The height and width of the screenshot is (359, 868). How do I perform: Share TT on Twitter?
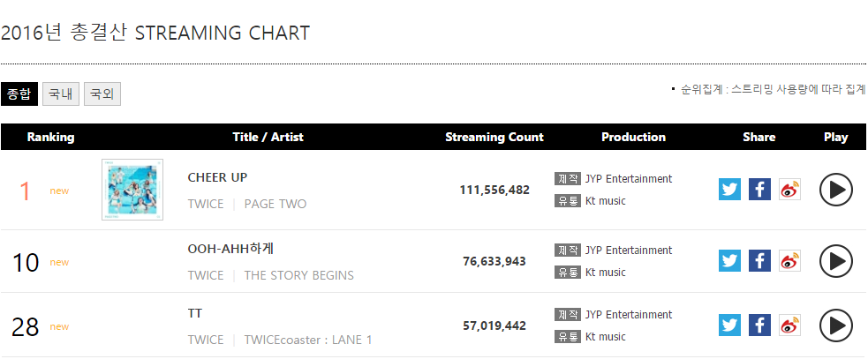pyautogui.click(x=729, y=325)
